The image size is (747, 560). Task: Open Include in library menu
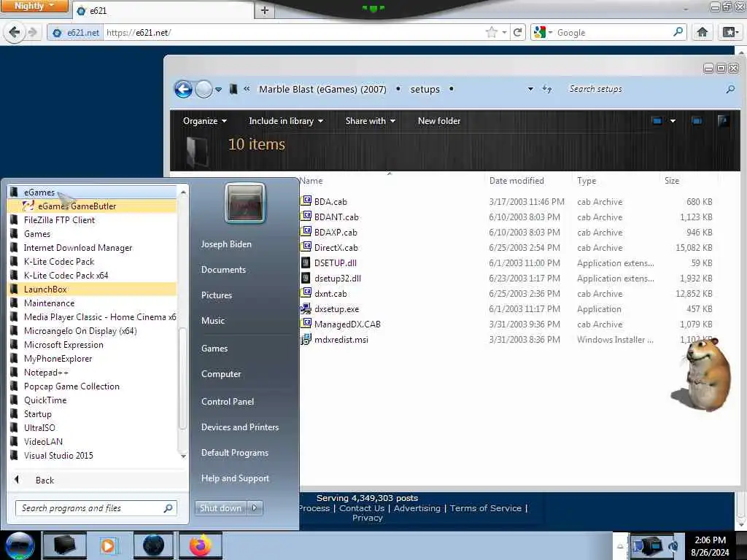286,121
